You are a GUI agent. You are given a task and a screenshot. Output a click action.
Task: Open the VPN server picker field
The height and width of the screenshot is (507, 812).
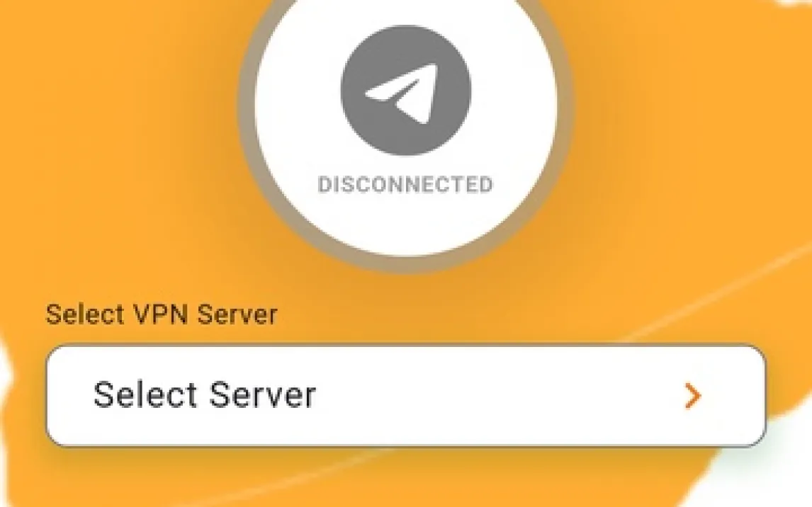pos(406,396)
